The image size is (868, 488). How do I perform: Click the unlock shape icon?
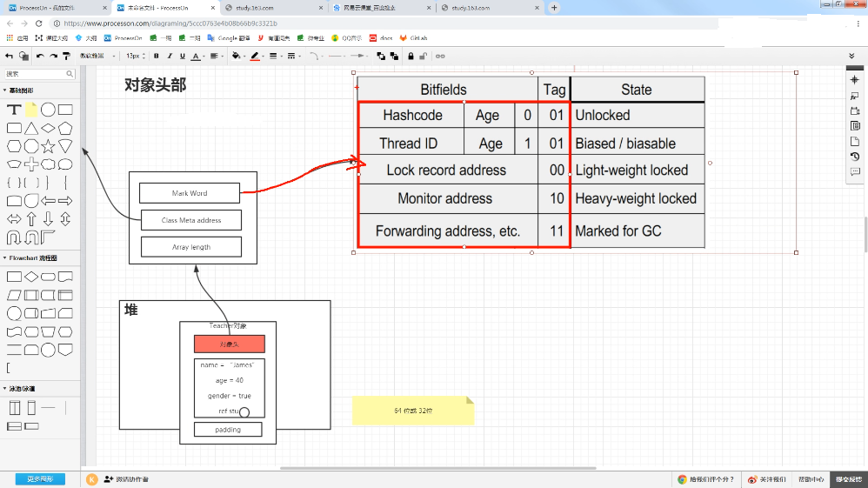pos(423,56)
